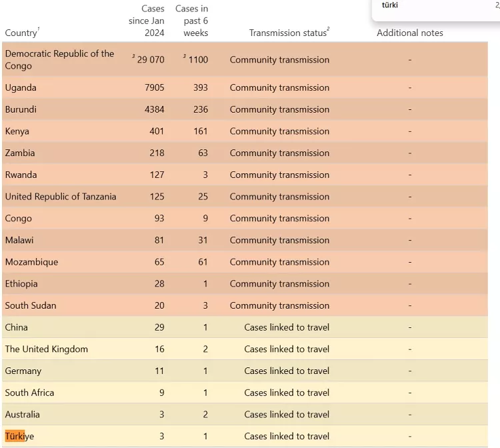Select Germany's 11 cases since Jan 2024
Viewport: 500px width, 448px height.
pyautogui.click(x=159, y=371)
